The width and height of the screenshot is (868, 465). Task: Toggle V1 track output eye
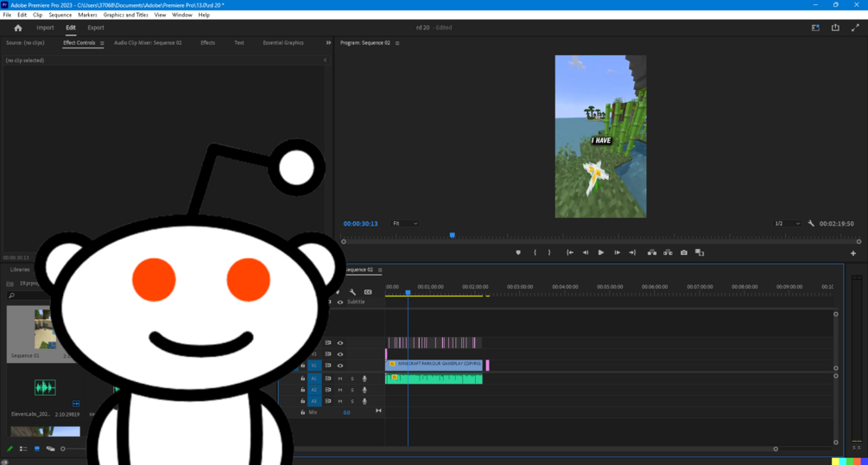tap(340, 366)
